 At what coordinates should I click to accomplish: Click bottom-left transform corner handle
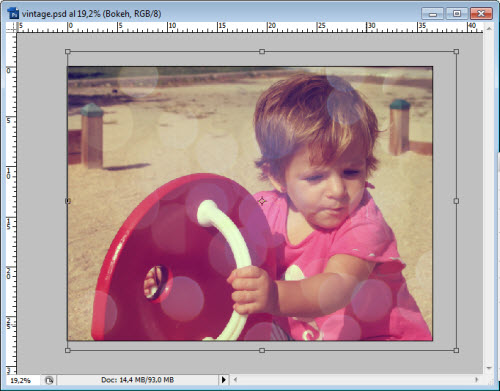point(68,350)
